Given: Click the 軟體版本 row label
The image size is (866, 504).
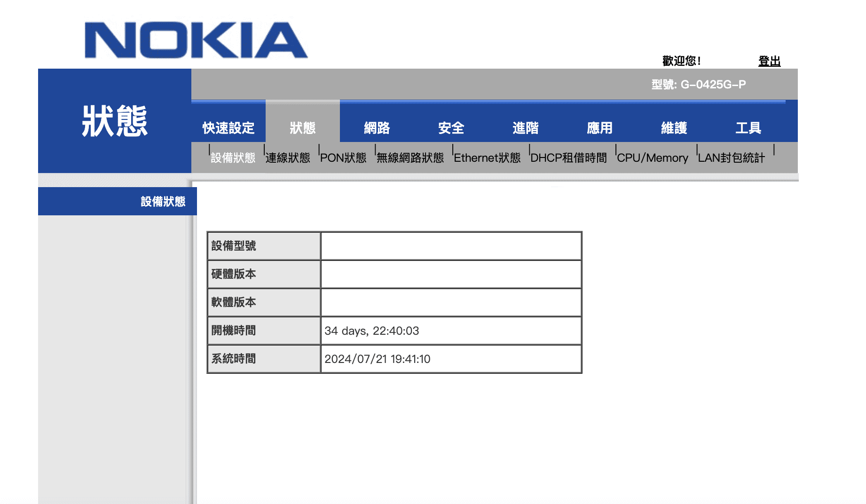Looking at the screenshot, I should tap(234, 302).
